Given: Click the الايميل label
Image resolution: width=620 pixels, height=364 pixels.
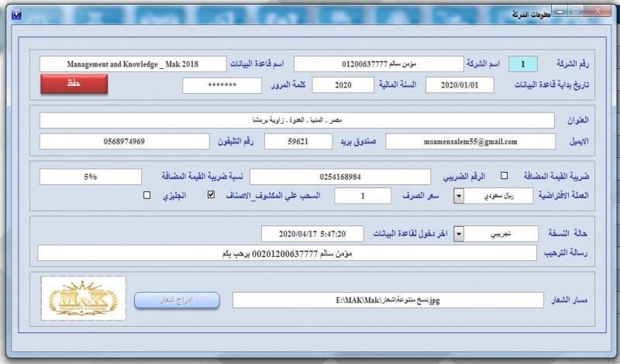Looking at the screenshot, I should tap(579, 141).
